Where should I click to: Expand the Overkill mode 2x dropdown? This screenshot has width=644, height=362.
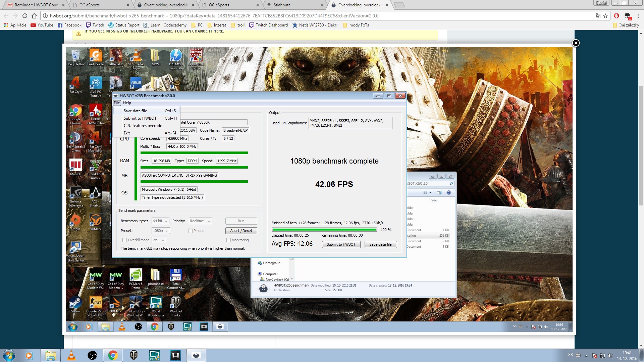[159, 240]
